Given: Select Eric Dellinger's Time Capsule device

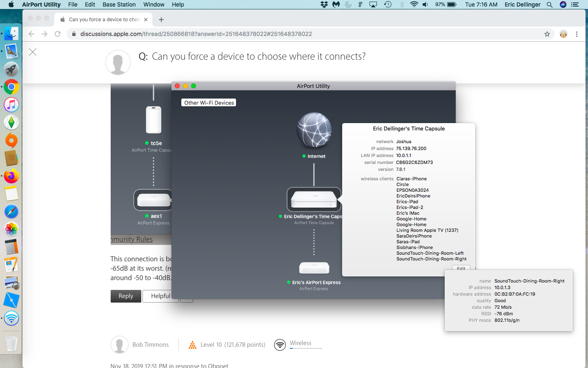Looking at the screenshot, I should point(314,200).
